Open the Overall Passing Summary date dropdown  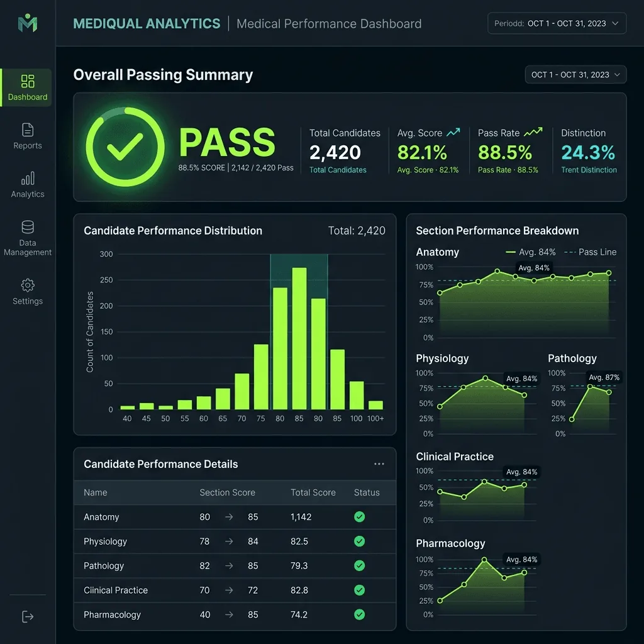tap(576, 75)
